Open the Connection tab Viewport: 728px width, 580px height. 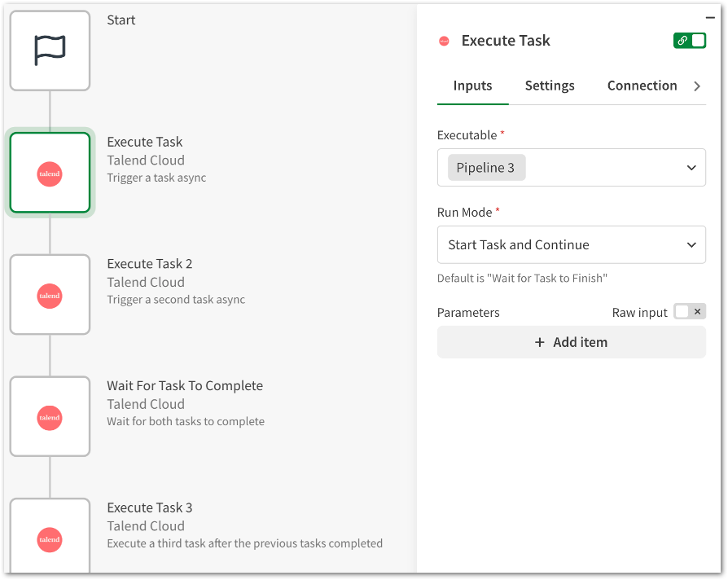click(x=642, y=86)
